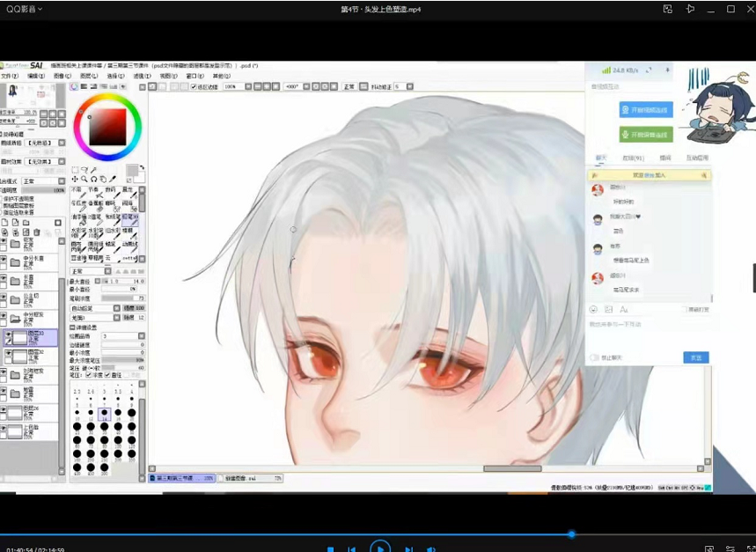Open the 绘画品质 quality dropdown
This screenshot has width=756, height=552.
coord(142,336)
